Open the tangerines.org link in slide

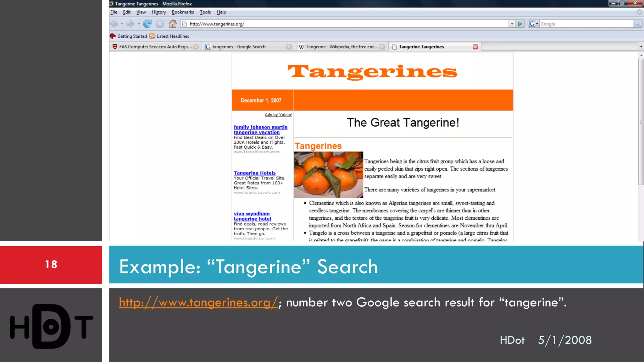point(198,303)
